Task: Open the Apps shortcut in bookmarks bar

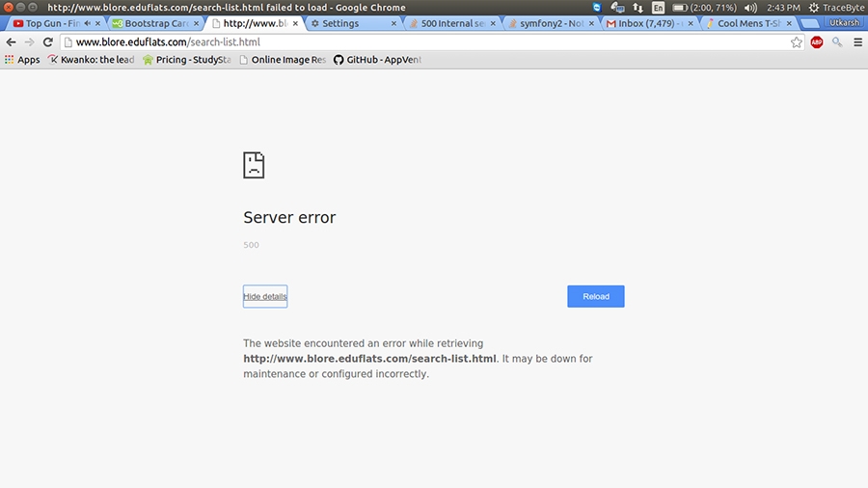Action: point(22,60)
